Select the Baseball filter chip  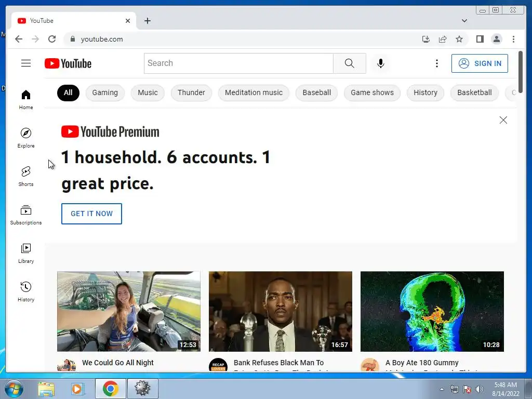316,92
